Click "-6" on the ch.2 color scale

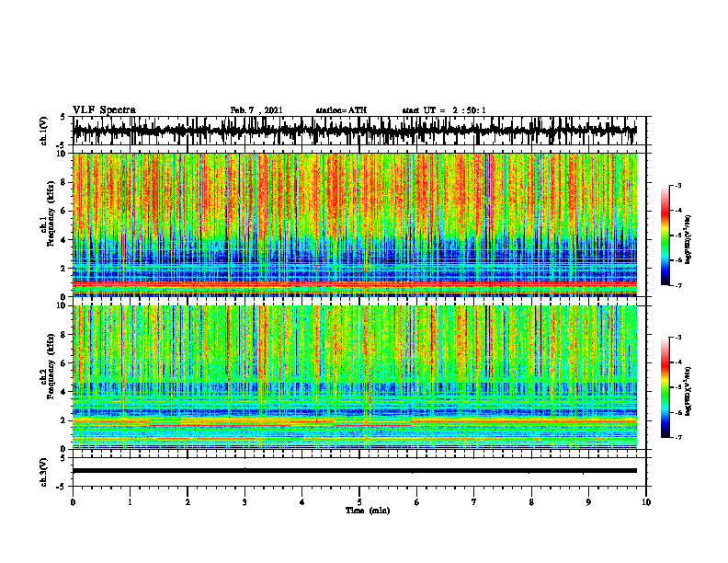[x=678, y=412]
